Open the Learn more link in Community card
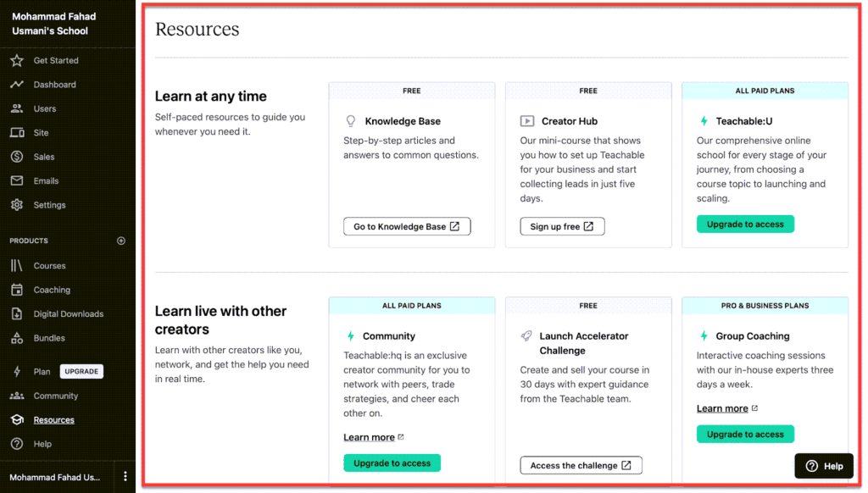 [x=369, y=437]
